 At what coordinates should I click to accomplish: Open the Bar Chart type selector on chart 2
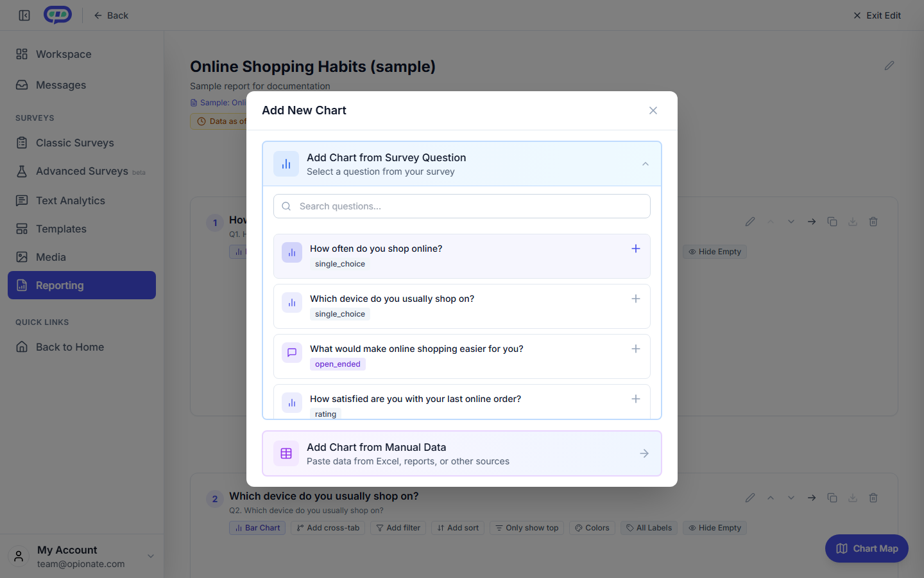click(x=257, y=528)
